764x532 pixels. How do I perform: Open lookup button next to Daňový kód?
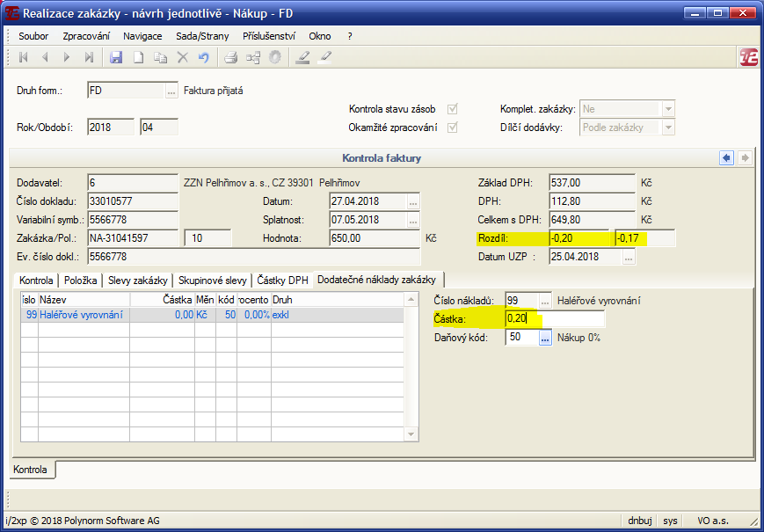click(545, 337)
